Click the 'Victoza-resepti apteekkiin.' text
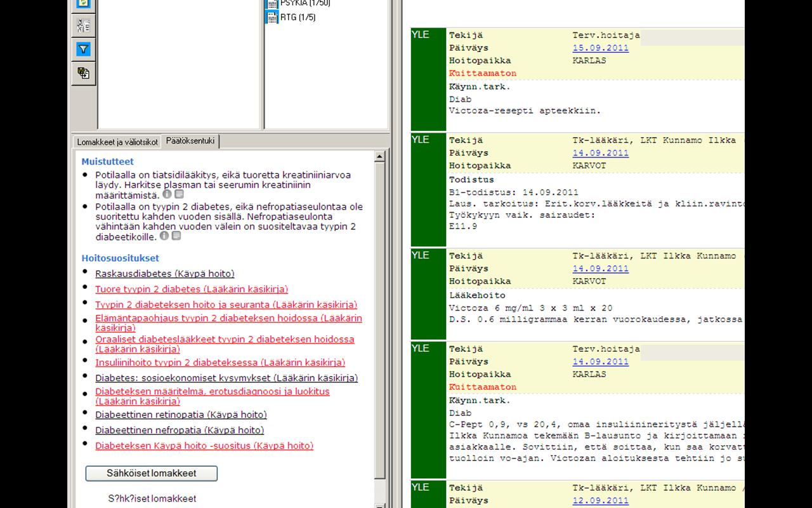The width and height of the screenshot is (812, 508). [x=525, y=110]
